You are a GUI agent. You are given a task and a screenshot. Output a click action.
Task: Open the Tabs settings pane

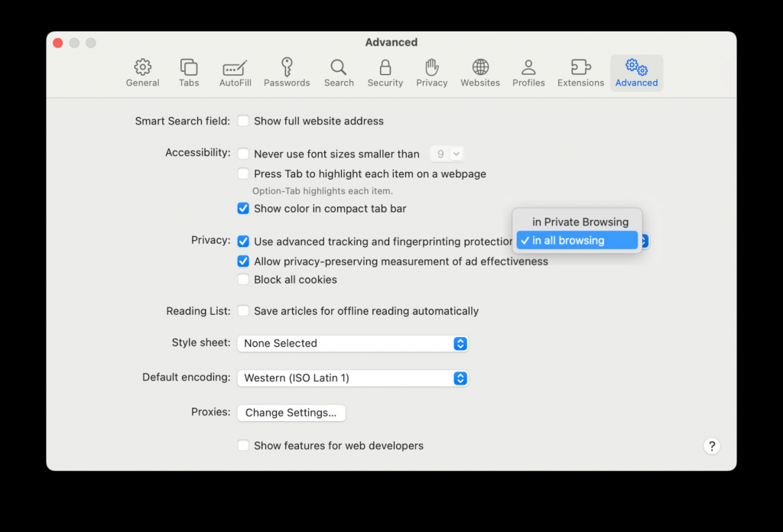[189, 73]
